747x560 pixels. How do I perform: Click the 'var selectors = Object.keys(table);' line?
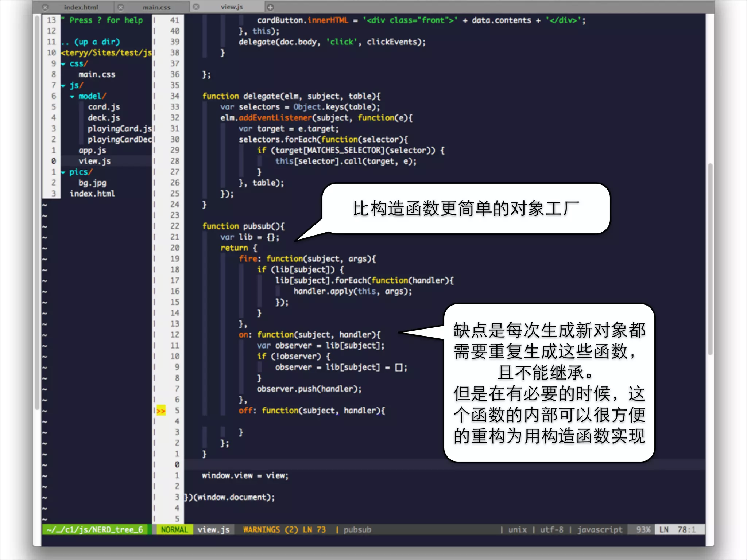pos(300,107)
